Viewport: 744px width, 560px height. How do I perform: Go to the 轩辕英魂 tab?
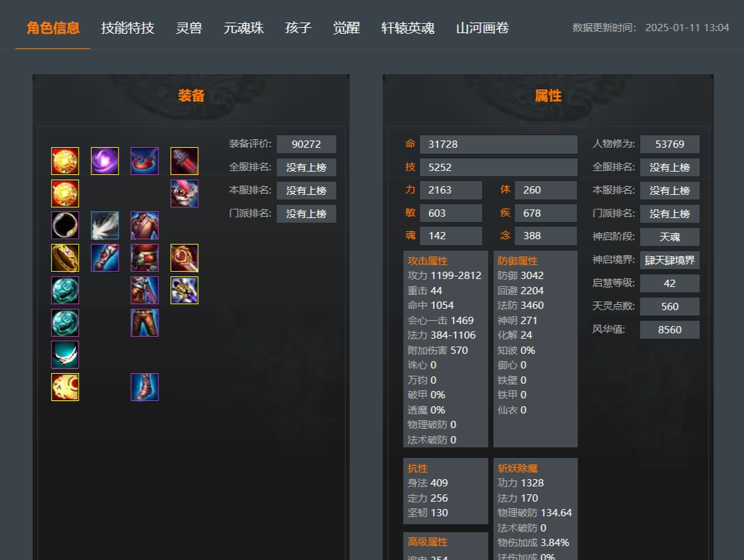(x=408, y=28)
